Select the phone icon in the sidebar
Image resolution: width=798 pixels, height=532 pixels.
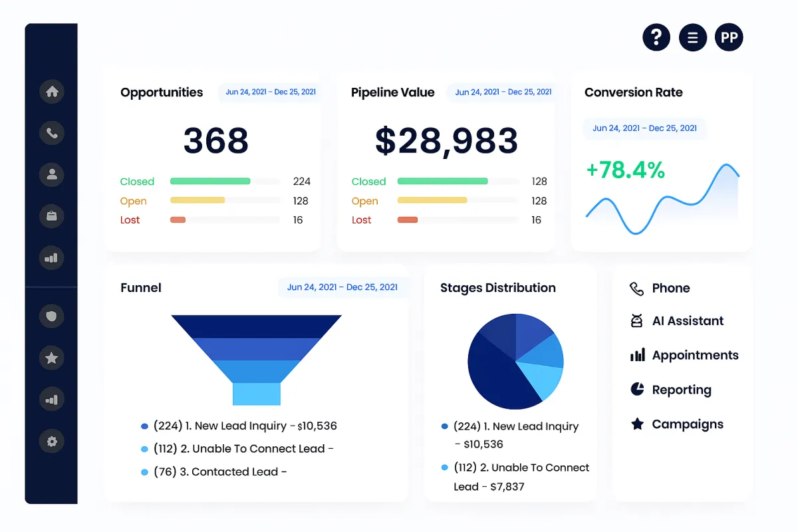[52, 133]
